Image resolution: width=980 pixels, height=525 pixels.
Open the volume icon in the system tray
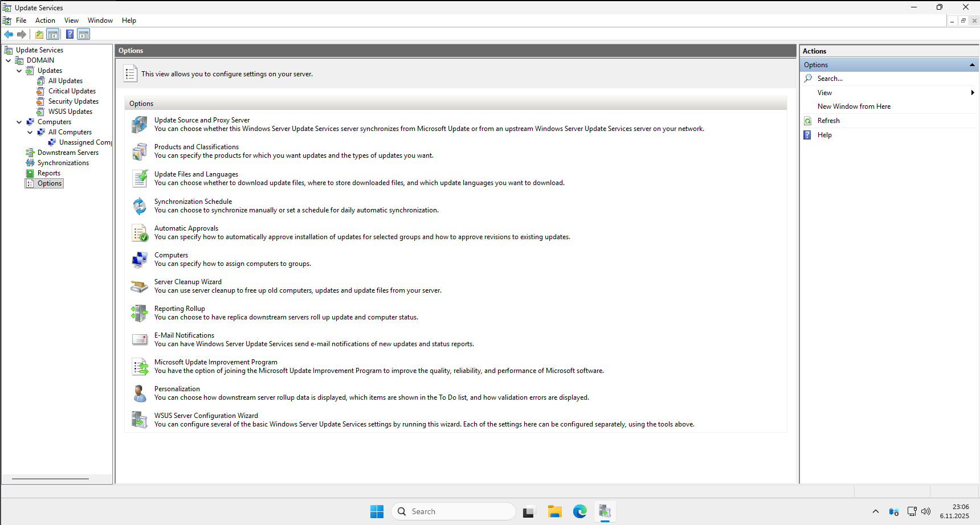tap(926, 511)
